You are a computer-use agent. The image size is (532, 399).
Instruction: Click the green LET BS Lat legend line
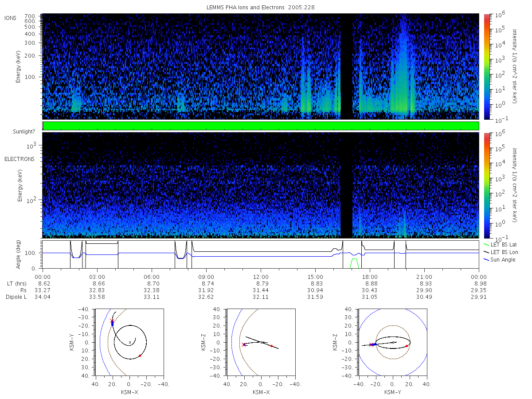click(486, 244)
